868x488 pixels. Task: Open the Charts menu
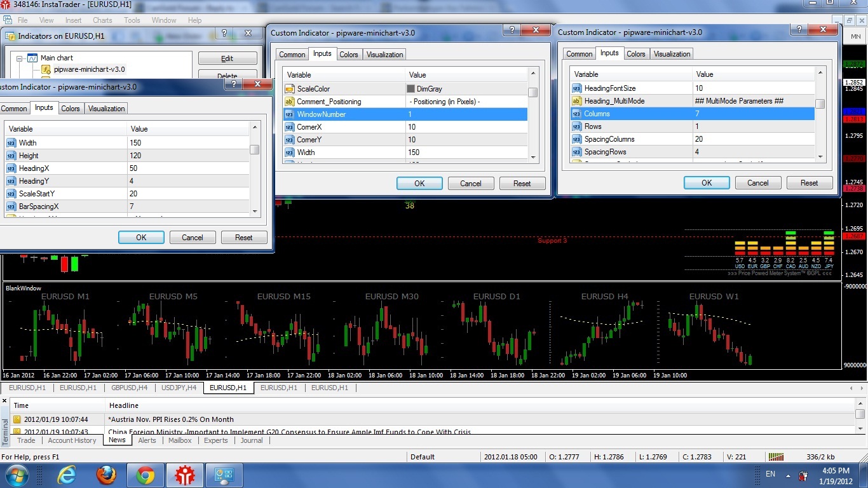click(x=102, y=20)
